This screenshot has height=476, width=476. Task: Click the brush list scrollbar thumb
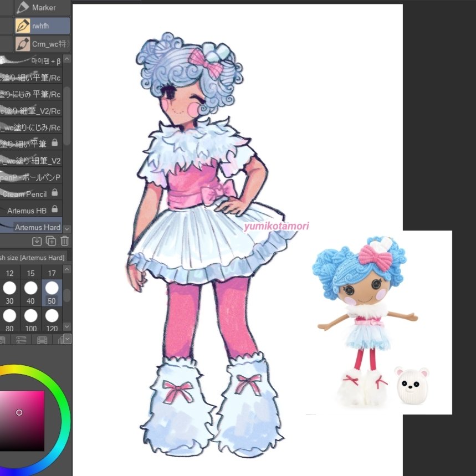[x=67, y=115]
